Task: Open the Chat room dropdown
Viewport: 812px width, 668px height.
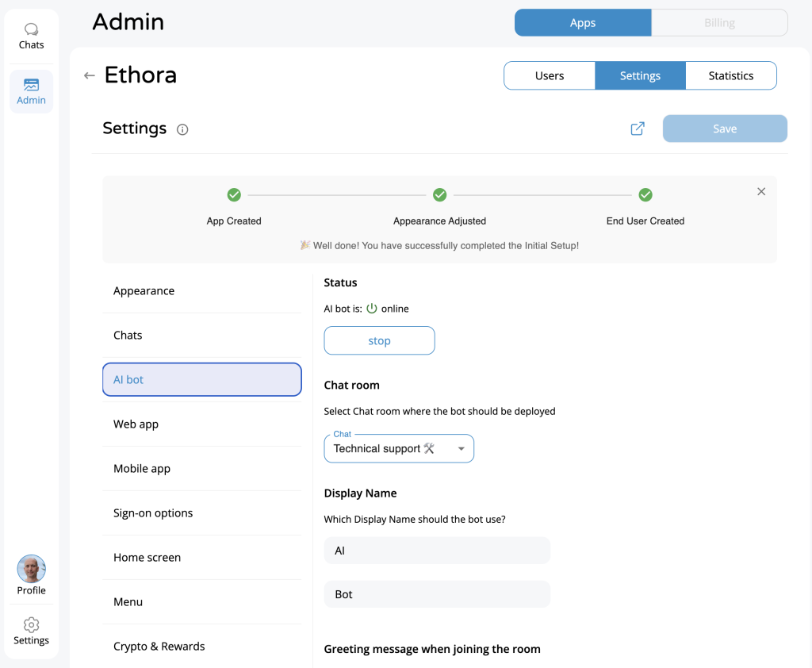Action: 399,448
